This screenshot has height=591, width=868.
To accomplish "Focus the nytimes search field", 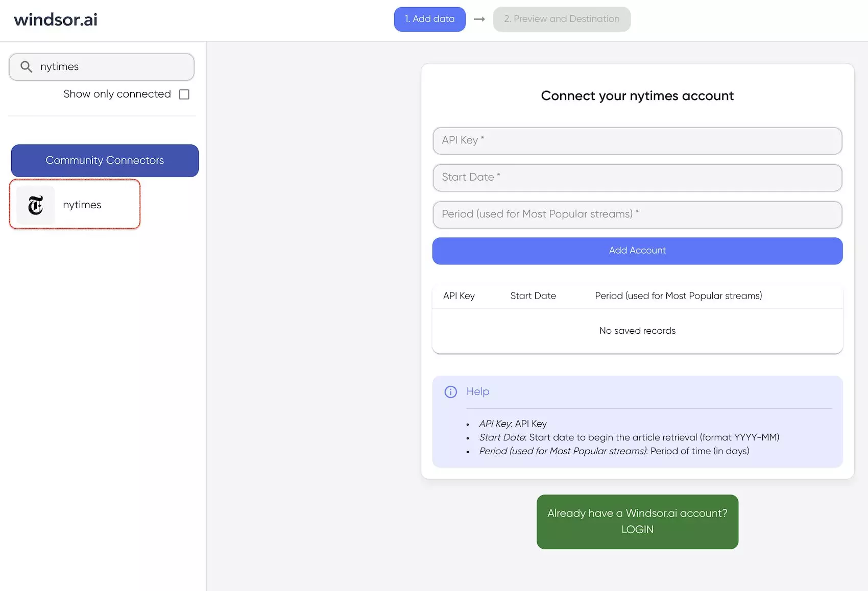I will [x=102, y=67].
